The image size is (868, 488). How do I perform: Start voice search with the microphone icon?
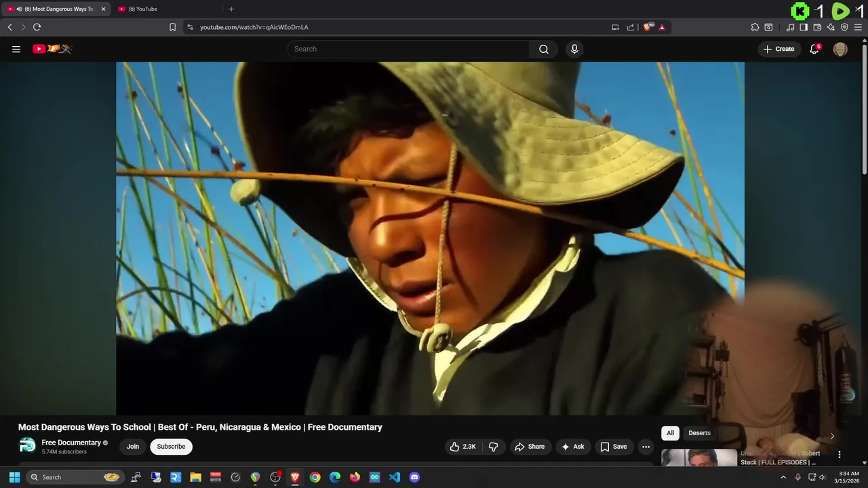click(574, 49)
